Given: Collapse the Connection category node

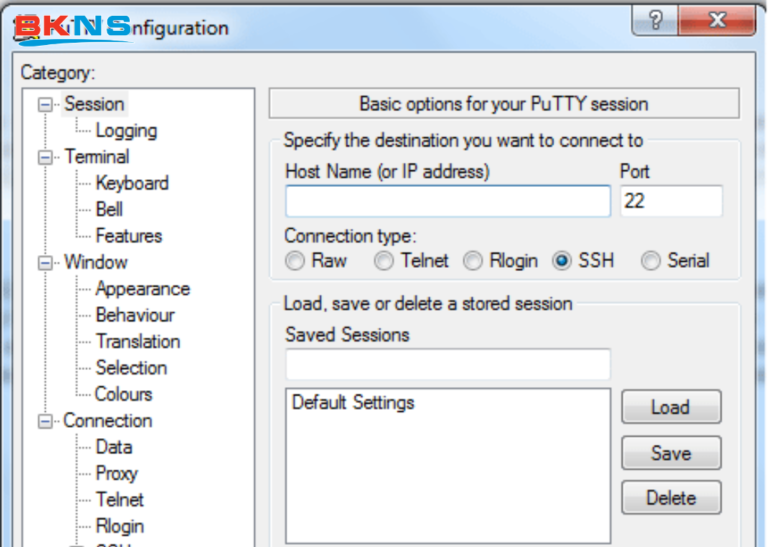Looking at the screenshot, I should coord(45,421).
